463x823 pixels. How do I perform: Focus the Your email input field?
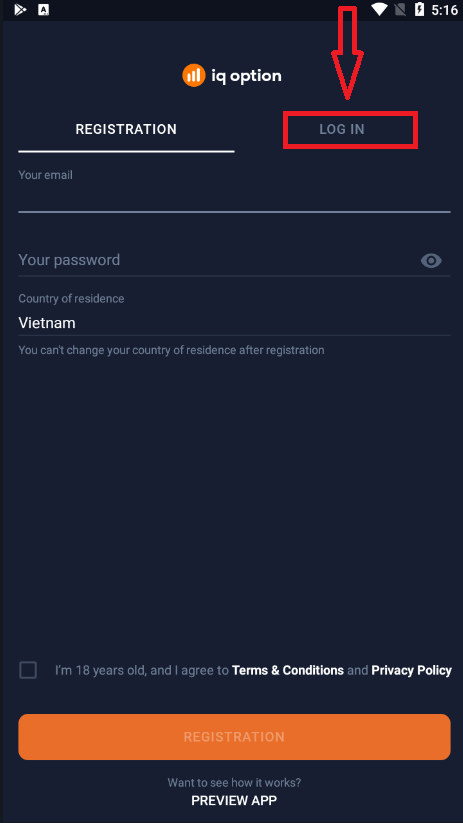(x=234, y=198)
